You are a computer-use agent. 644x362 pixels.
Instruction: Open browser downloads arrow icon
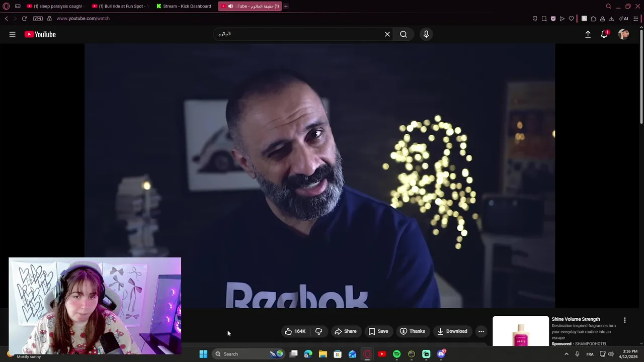pos(611,19)
